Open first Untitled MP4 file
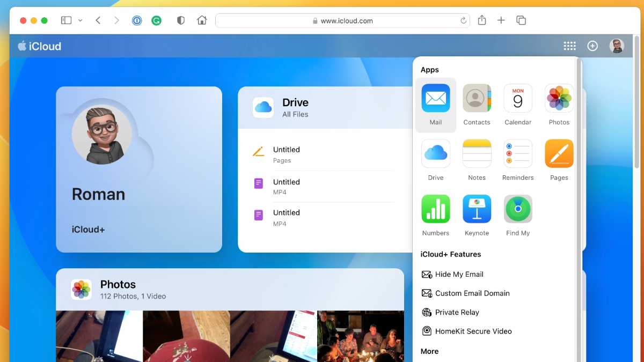This screenshot has width=644, height=362. [x=324, y=186]
